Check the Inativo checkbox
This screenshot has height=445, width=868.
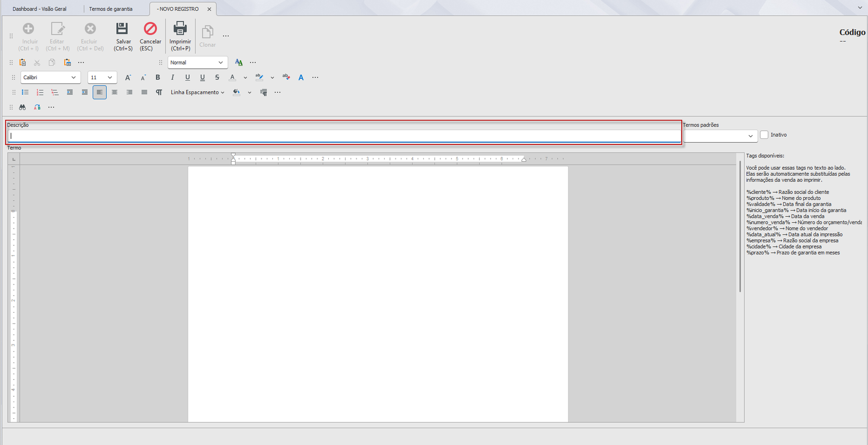[x=764, y=135]
